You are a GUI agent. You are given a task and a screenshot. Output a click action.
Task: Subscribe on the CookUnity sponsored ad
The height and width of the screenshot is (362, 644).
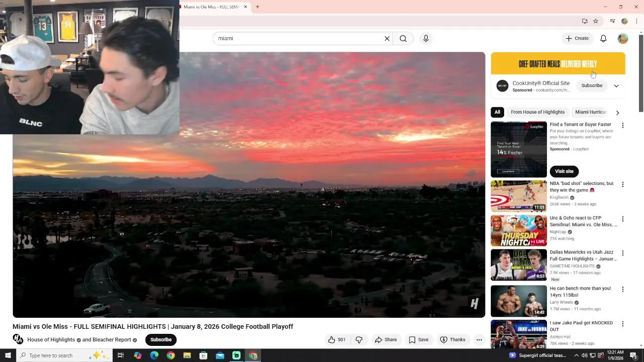click(x=592, y=85)
